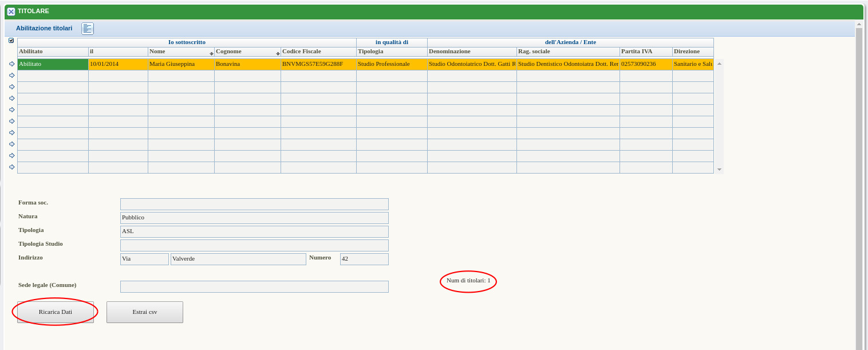The width and height of the screenshot is (868, 350).
Task: Click the Natura field showing Pubblico
Action: point(254,218)
